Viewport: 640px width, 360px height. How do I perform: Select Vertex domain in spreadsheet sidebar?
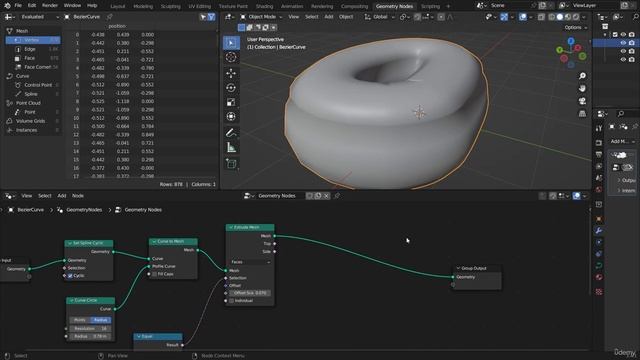click(x=33, y=40)
